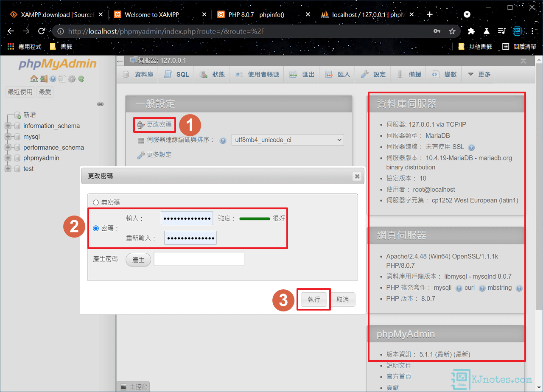Click help icon after mysqli extension
The image size is (543, 392).
[x=459, y=288]
